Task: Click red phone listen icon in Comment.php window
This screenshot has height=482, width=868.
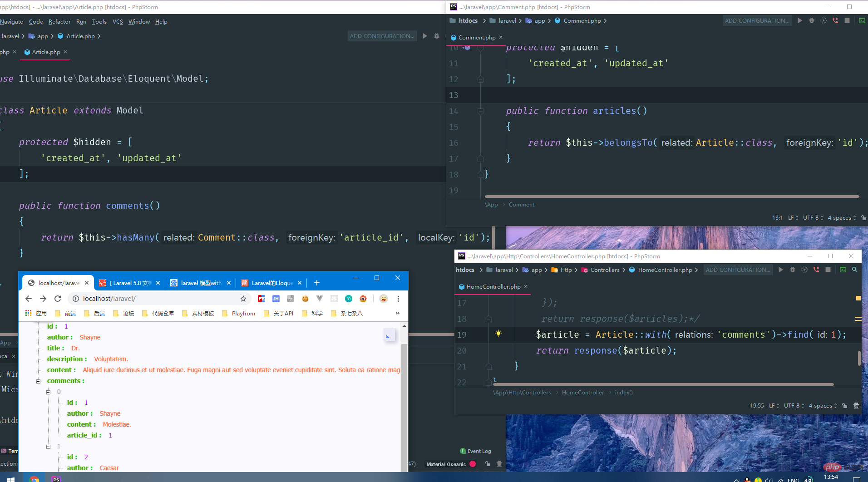Action: coord(835,20)
